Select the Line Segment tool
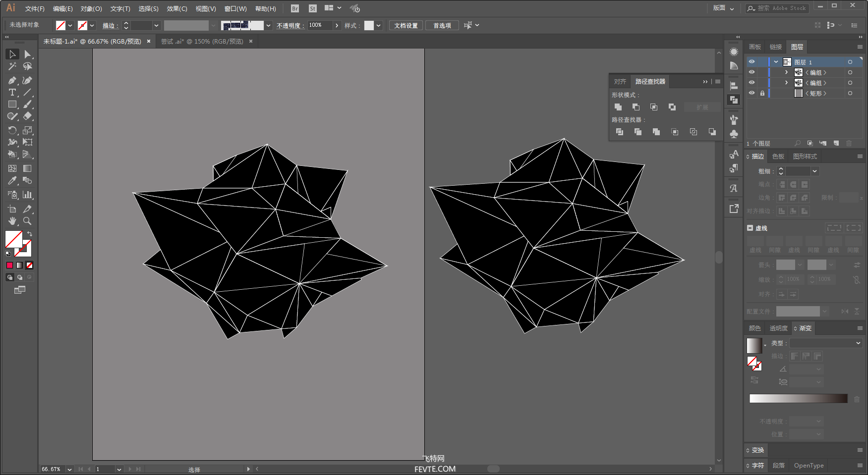The image size is (868, 475). tap(28, 93)
